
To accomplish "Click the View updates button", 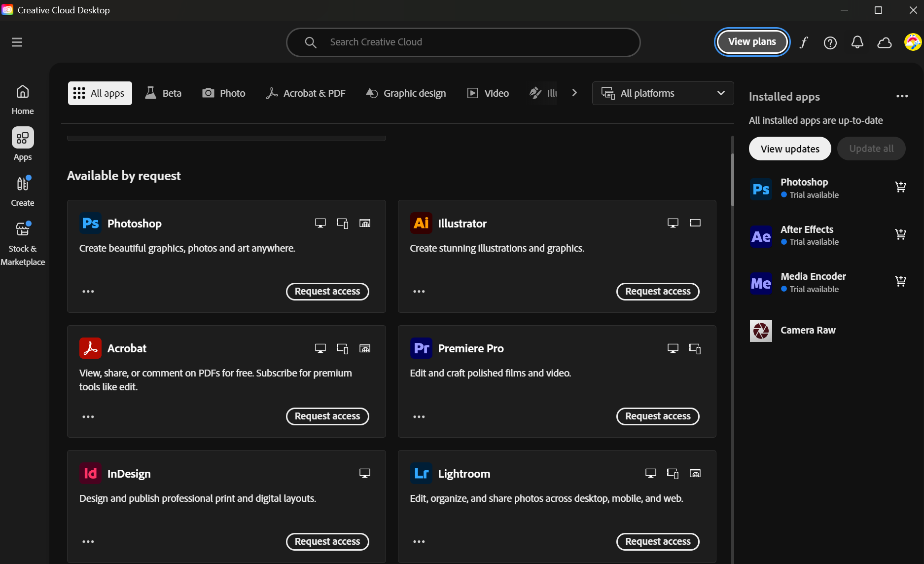I will (790, 149).
